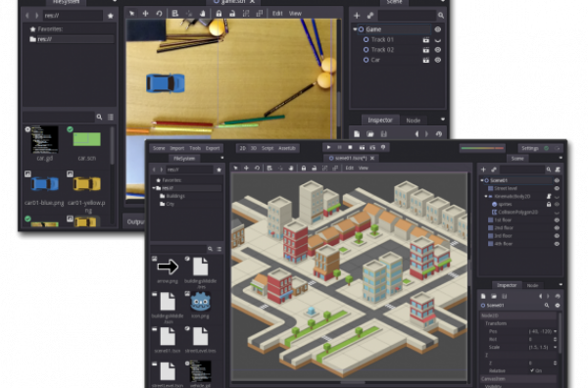Click the lock icon in city window toolbar

pos(304,168)
